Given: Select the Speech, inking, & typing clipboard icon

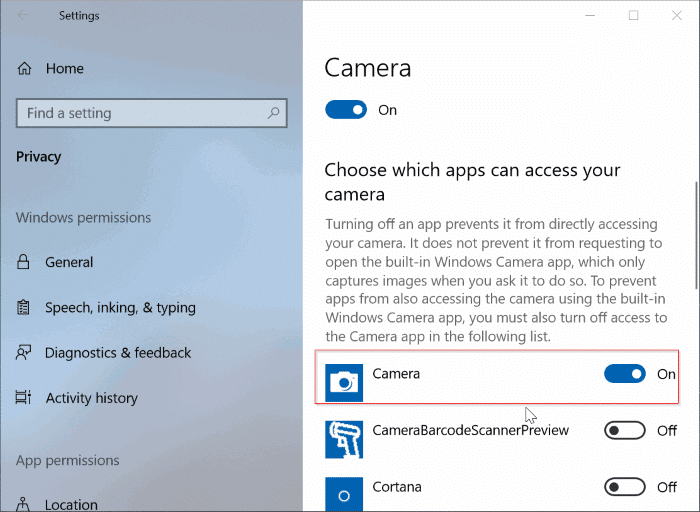Looking at the screenshot, I should (x=23, y=308).
